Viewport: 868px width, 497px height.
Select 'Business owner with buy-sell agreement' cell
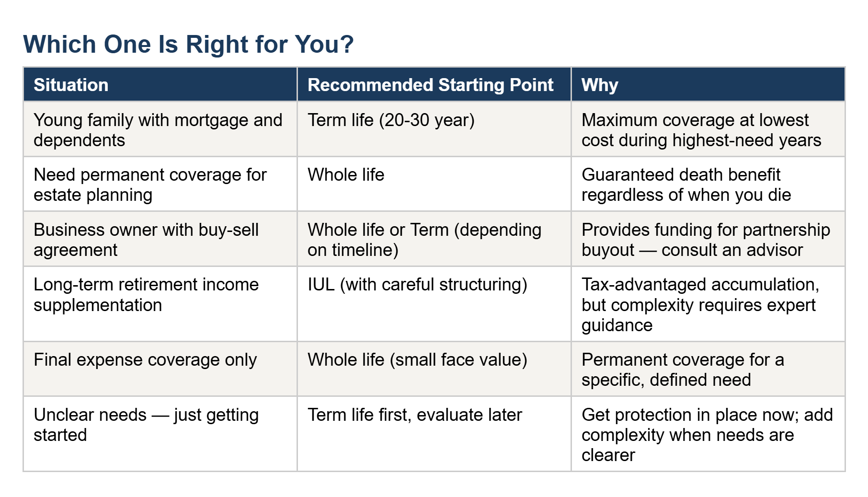160,239
